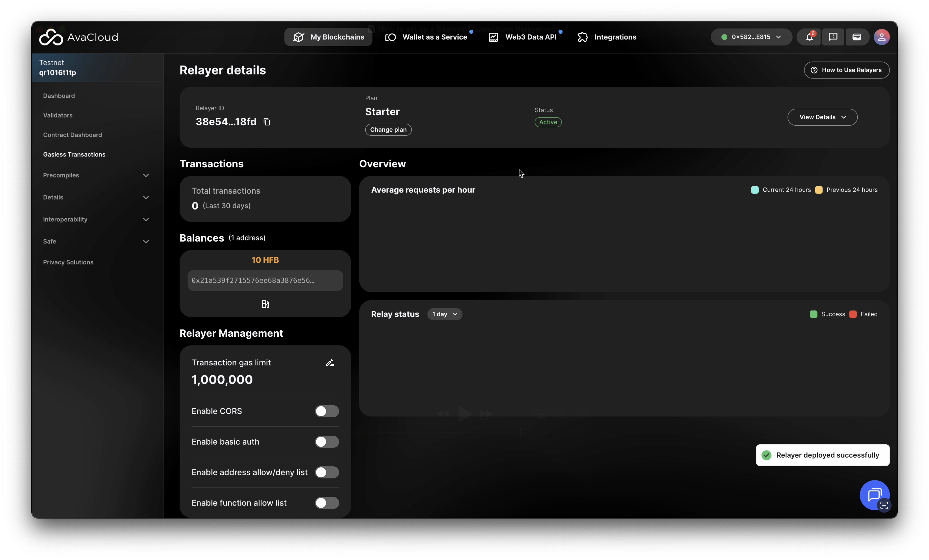Copy the Relayer ID
Screen dimensions: 929x560
click(267, 122)
